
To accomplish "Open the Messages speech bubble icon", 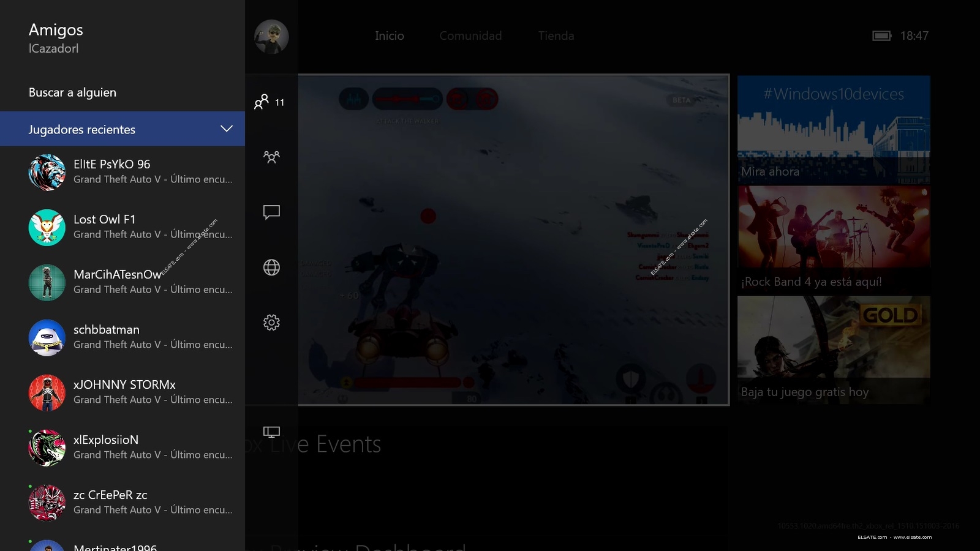I will (271, 212).
